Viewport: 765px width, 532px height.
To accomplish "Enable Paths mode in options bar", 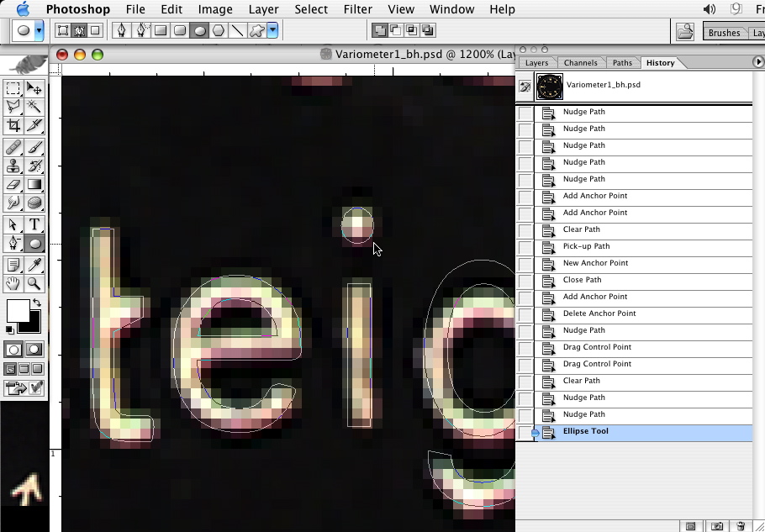I will [80, 30].
